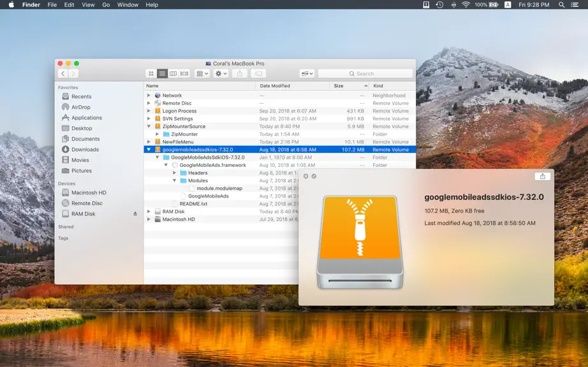The width and height of the screenshot is (588, 367).
Task: Open Spotlight search in menu bar
Action: [x=561, y=5]
